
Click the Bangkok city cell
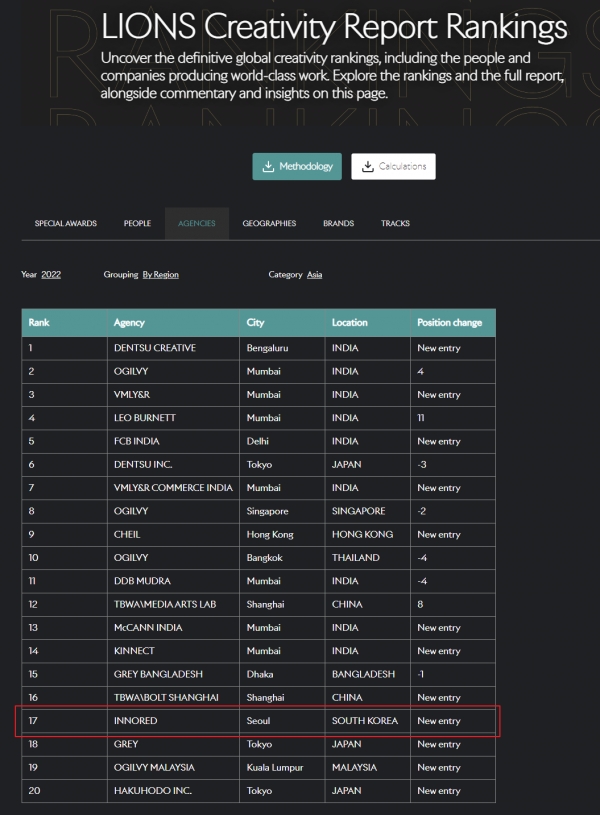coord(282,558)
